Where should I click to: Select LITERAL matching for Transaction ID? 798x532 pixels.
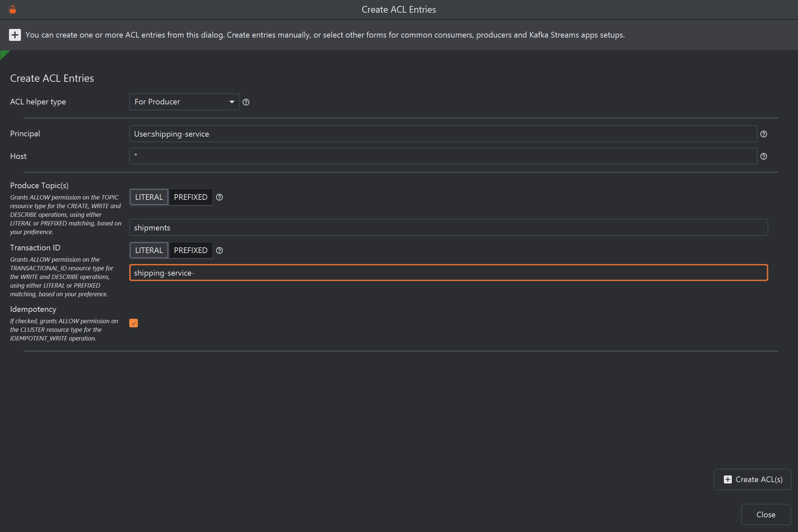click(x=149, y=250)
